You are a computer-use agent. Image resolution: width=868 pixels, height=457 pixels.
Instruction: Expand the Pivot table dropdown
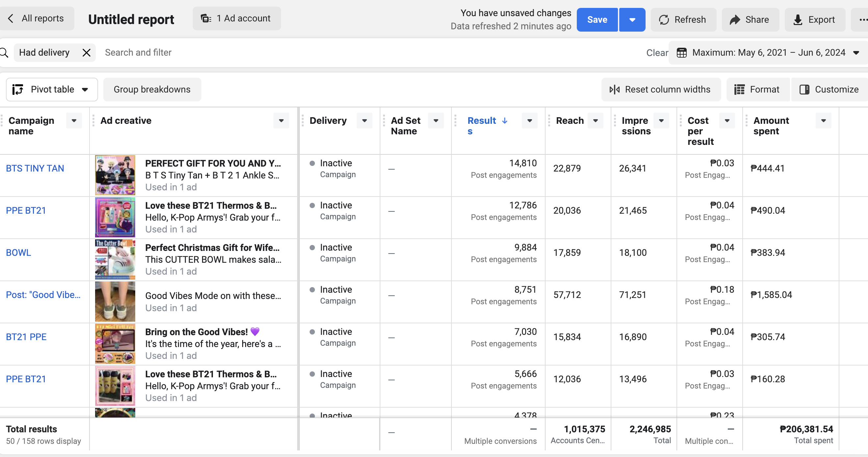click(52, 89)
